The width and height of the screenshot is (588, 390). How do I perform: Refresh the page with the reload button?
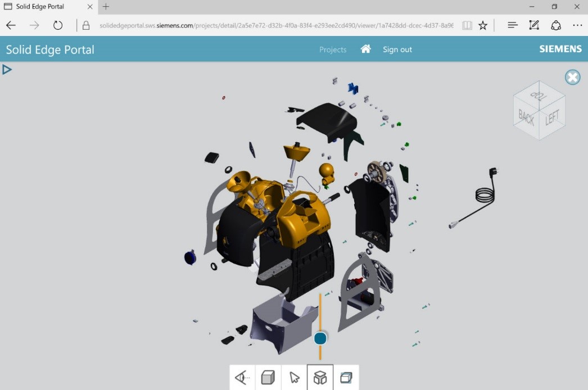(58, 25)
